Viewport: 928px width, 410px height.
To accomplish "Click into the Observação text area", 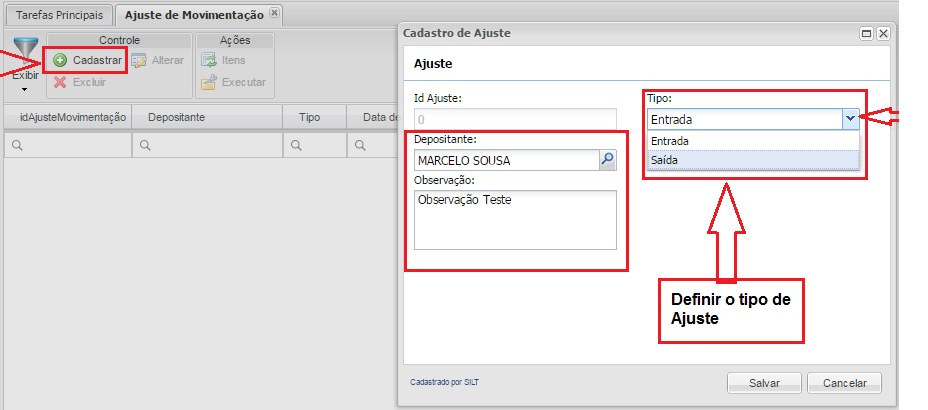I will 515,219.
